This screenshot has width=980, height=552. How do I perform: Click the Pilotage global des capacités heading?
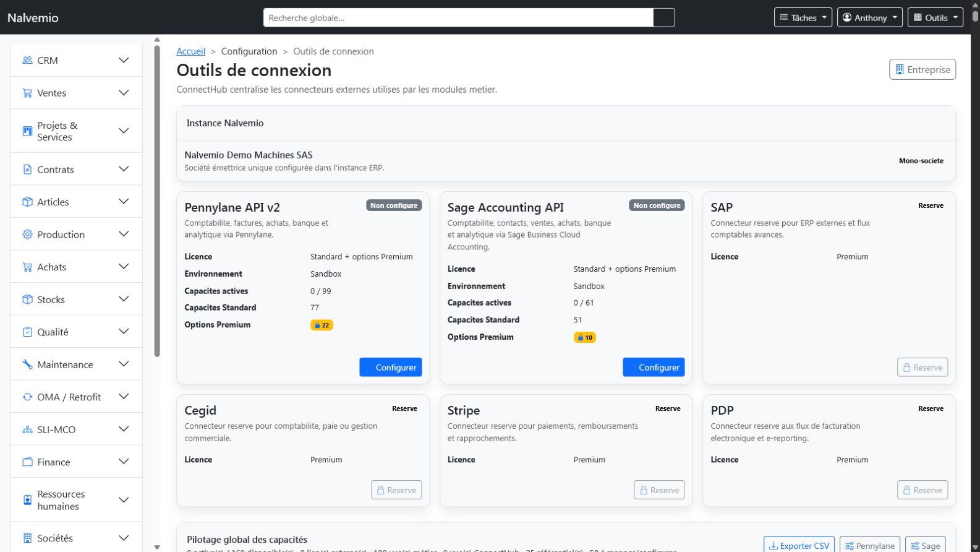click(247, 540)
